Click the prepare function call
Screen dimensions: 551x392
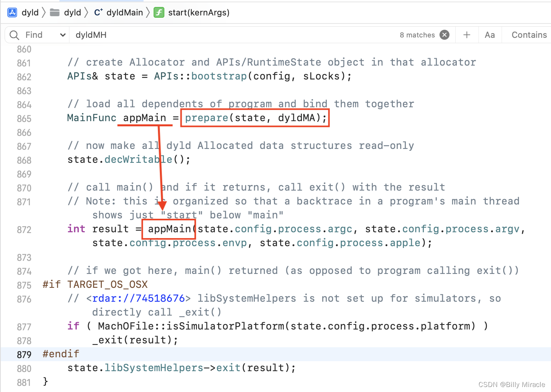207,118
